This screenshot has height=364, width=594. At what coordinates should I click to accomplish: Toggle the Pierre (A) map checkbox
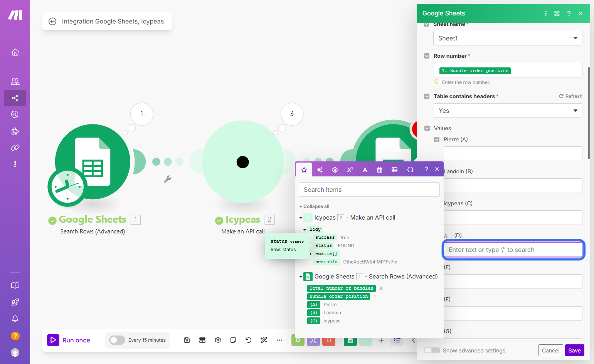pyautogui.click(x=437, y=139)
